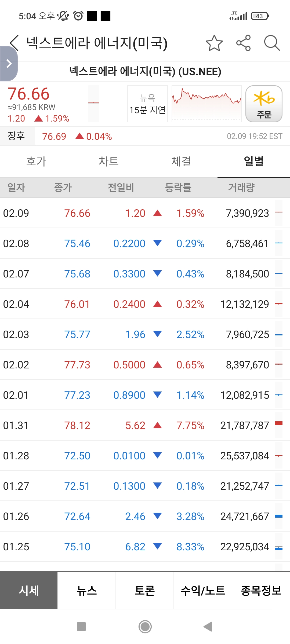Tap after-hours price 76.69

tap(54, 136)
